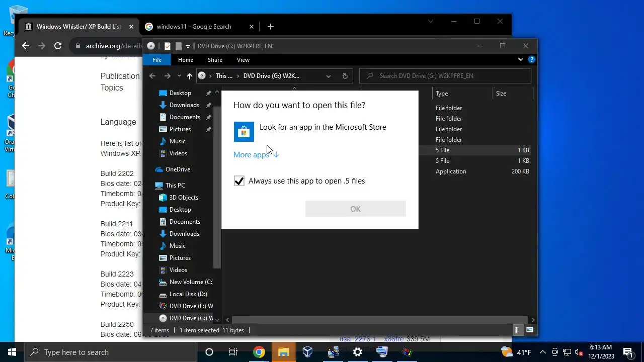Sort files by Size column header
The image size is (644, 362).
512,94
